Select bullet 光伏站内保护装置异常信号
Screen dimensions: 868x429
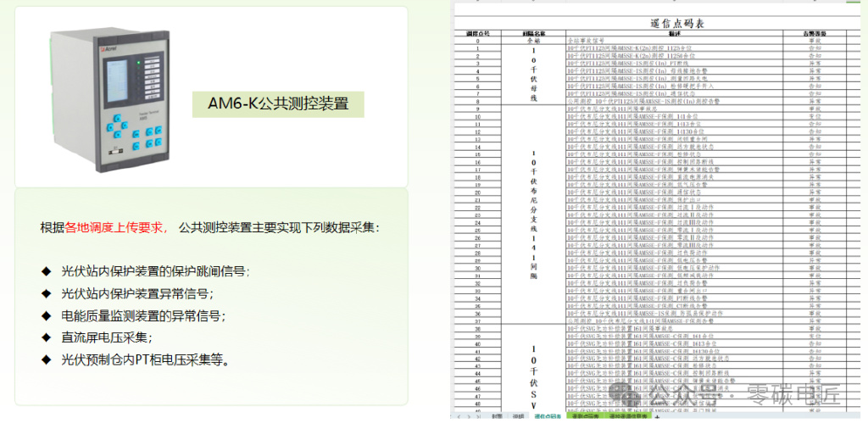137,293
